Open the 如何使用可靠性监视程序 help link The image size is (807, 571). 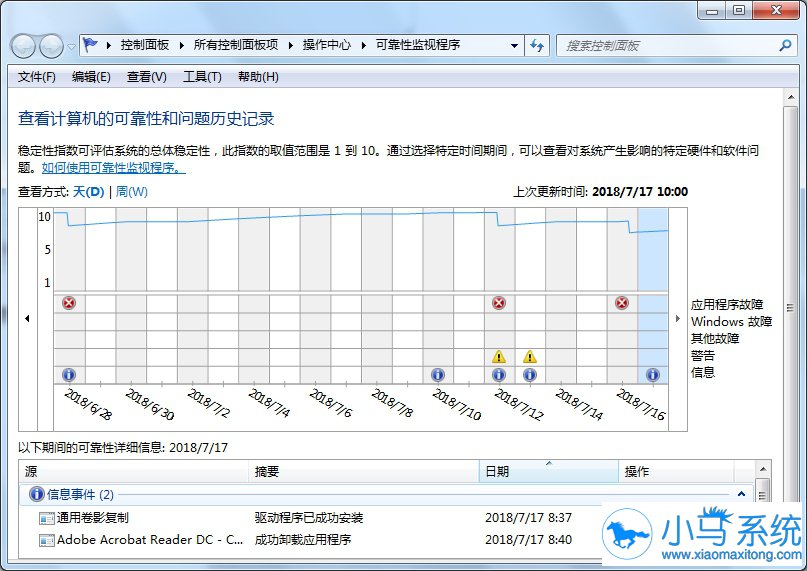click(114, 168)
